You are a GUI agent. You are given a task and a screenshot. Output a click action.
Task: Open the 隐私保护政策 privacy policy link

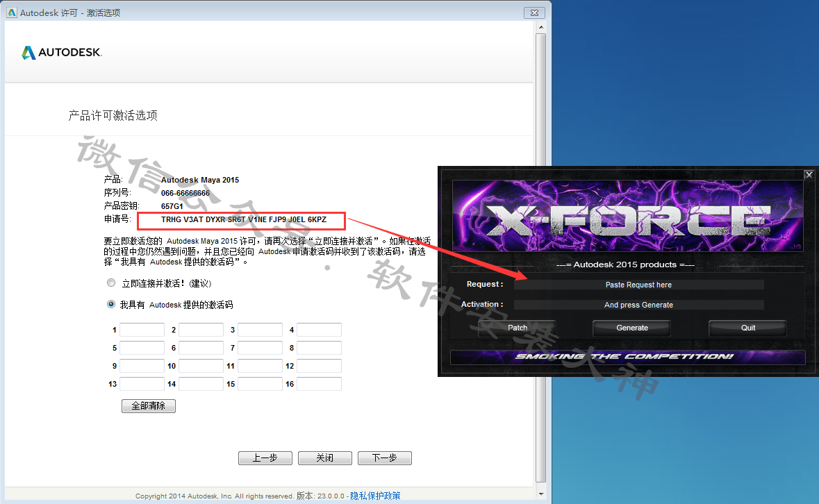click(x=375, y=496)
